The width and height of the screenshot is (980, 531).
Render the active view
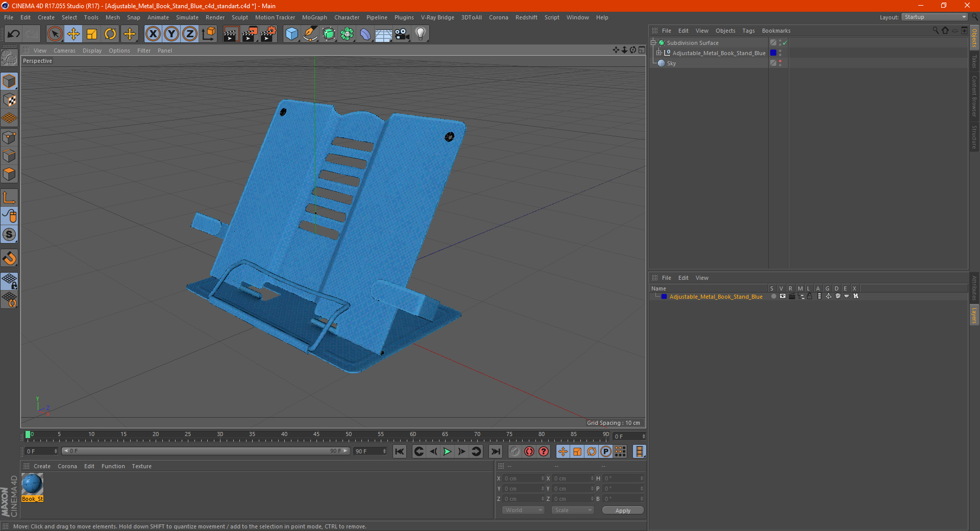pos(231,34)
